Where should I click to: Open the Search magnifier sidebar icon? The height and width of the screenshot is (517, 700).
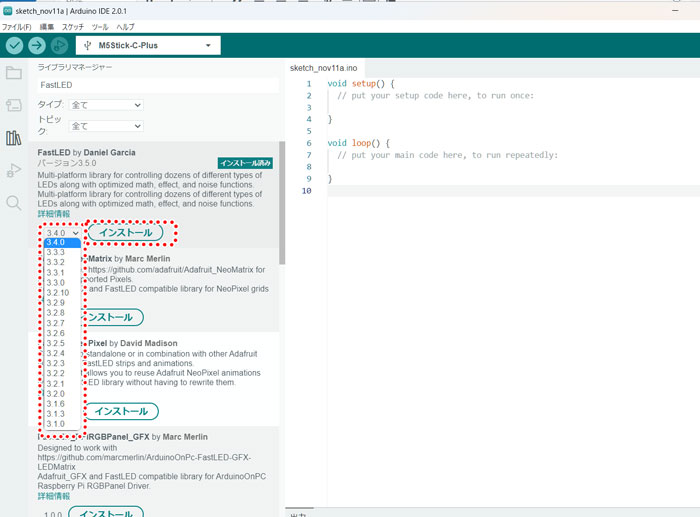pyautogui.click(x=13, y=203)
